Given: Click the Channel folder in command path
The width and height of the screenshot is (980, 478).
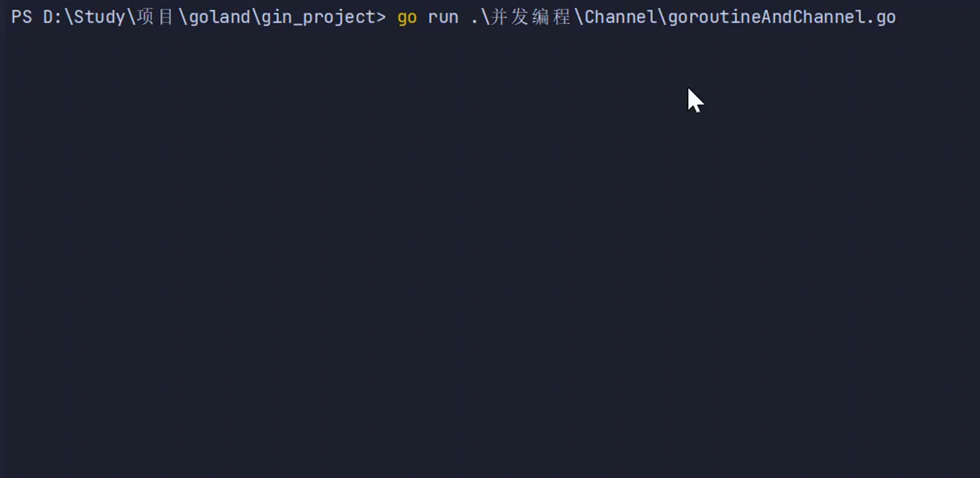Looking at the screenshot, I should pyautogui.click(x=620, y=17).
